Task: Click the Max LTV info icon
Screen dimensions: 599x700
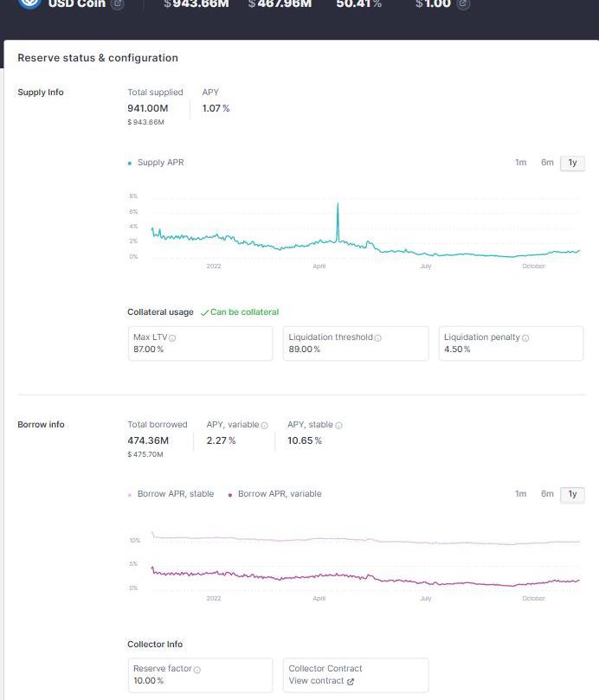Action: [x=172, y=338]
